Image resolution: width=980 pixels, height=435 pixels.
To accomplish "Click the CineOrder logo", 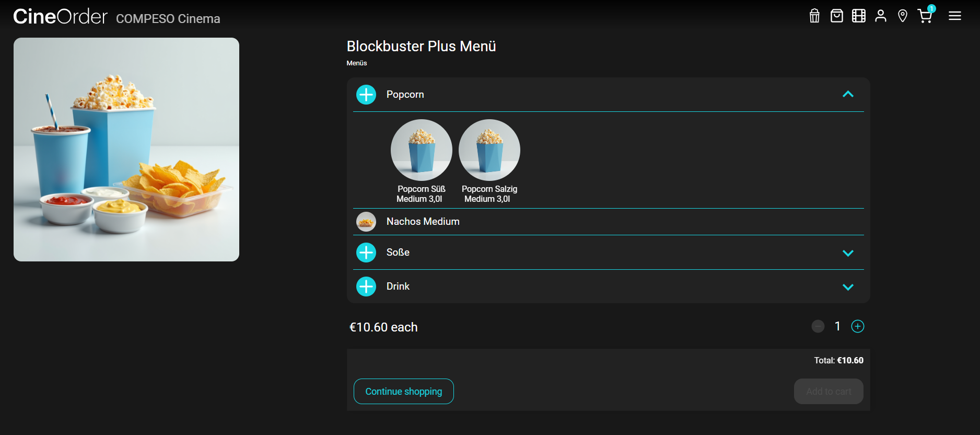I will (x=60, y=17).
